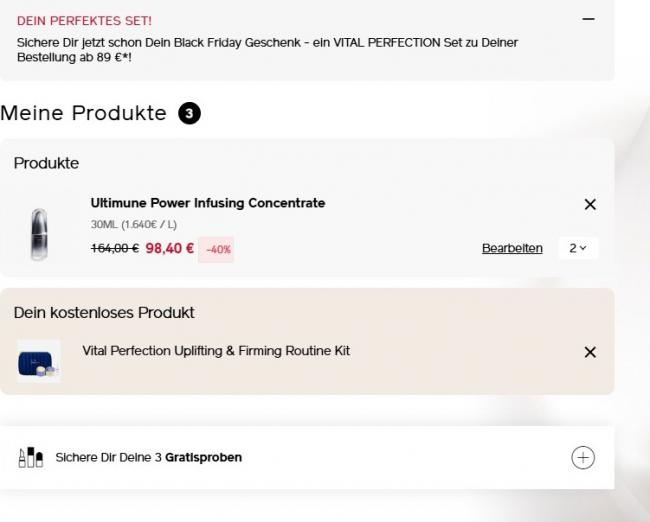Click the Vital Perfection Uplifting & Firming title
The width and height of the screenshot is (650, 522).
[216, 351]
